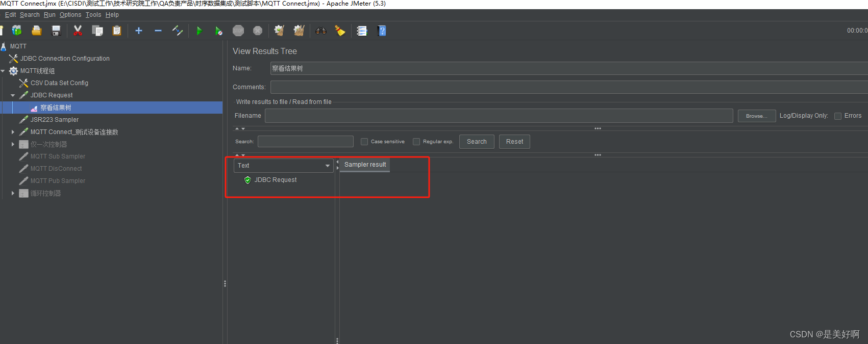Reset search with the yellow broom icon
This screenshot has width=868, height=344.
click(x=340, y=31)
